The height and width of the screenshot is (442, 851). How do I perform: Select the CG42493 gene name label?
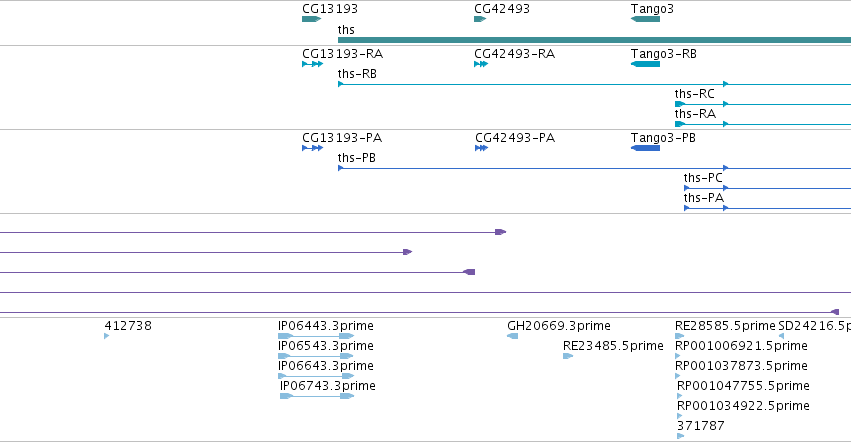502,9
